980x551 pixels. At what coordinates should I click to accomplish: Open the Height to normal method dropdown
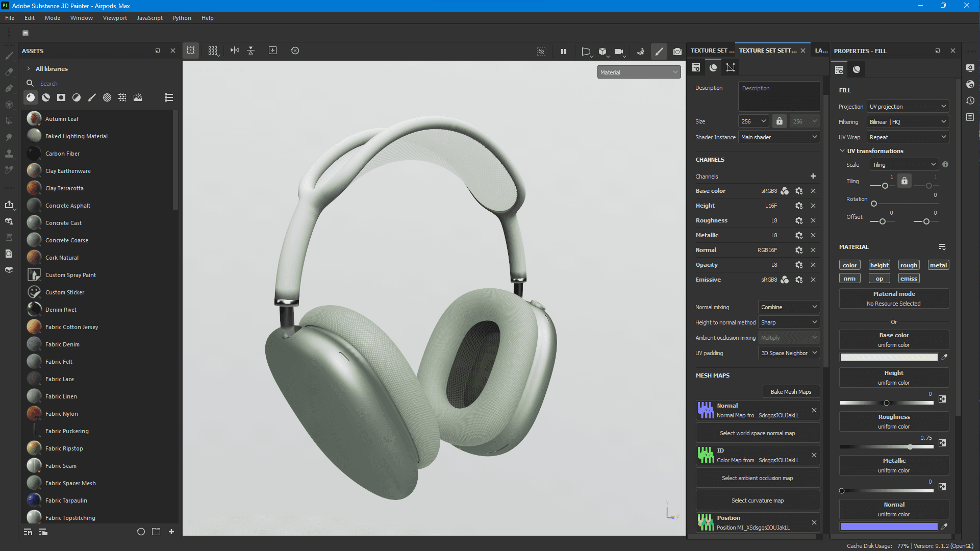[x=788, y=322]
